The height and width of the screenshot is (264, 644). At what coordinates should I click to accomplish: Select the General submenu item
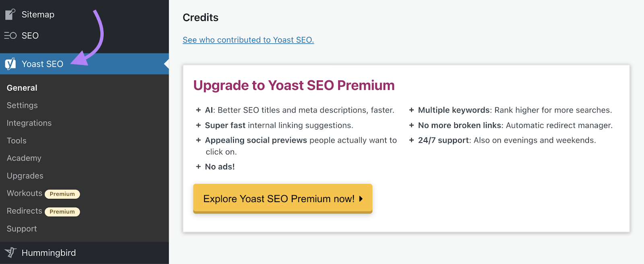(x=22, y=88)
